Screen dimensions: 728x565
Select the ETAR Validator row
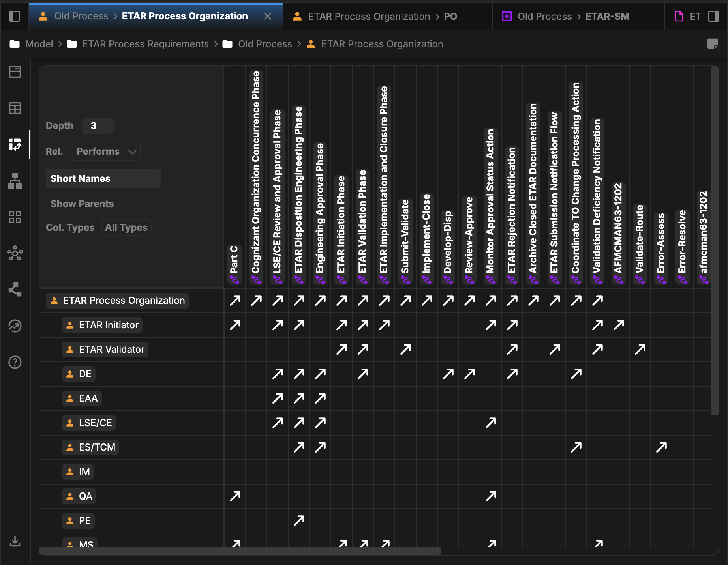pyautogui.click(x=105, y=350)
